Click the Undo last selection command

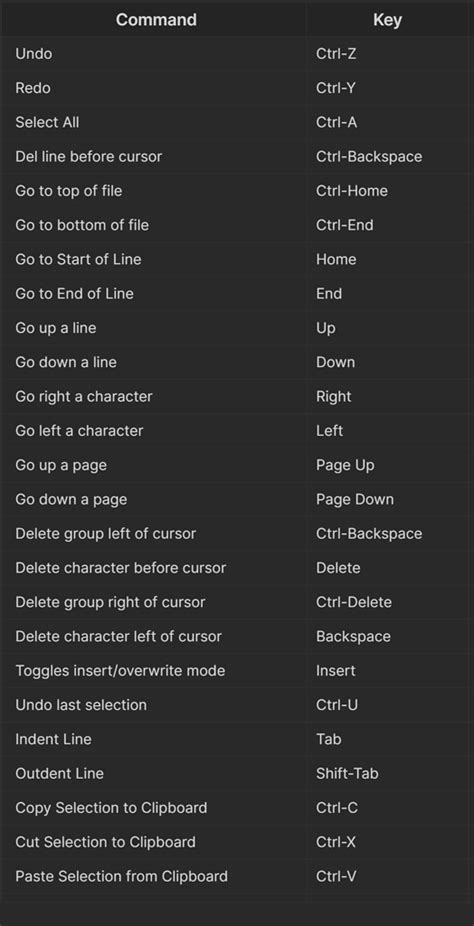click(x=81, y=705)
